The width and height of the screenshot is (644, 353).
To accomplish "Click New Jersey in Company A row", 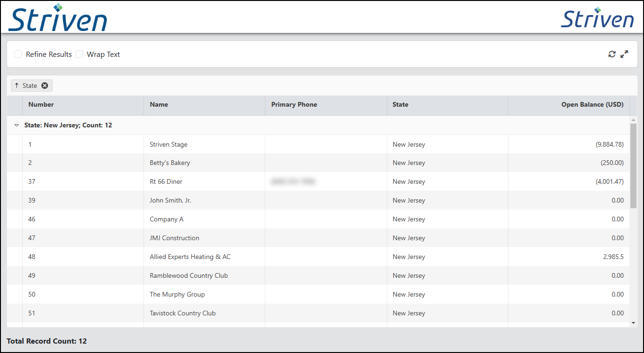I will coord(409,219).
